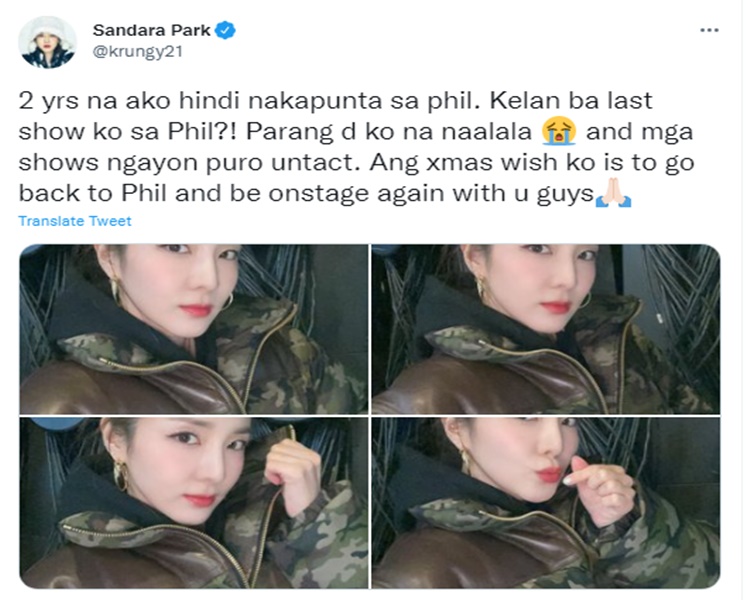The width and height of the screenshot is (750, 600).
Task: Open Sandara Park's profile avatar
Action: click(x=47, y=42)
